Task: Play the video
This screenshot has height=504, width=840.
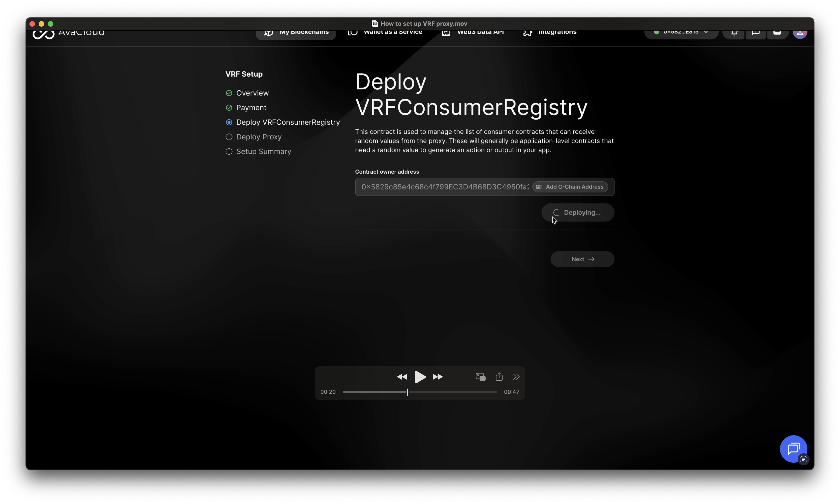Action: tap(420, 377)
